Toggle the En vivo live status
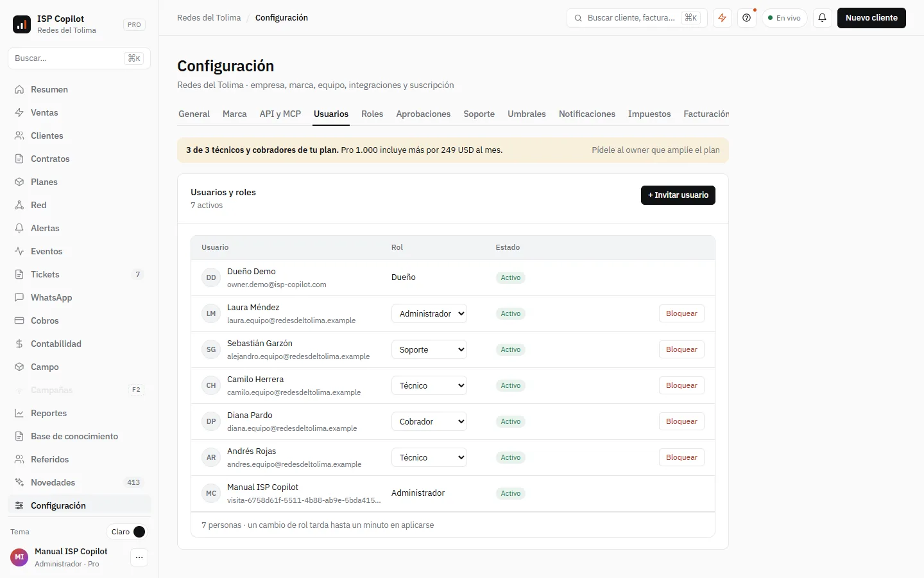Viewport: 924px width, 578px height. [x=785, y=18]
